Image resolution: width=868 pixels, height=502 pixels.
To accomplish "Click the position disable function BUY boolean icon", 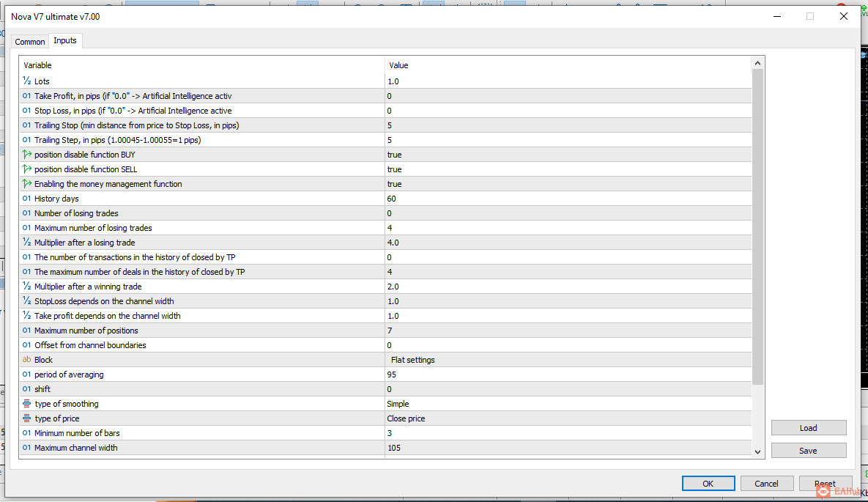I will point(26,155).
